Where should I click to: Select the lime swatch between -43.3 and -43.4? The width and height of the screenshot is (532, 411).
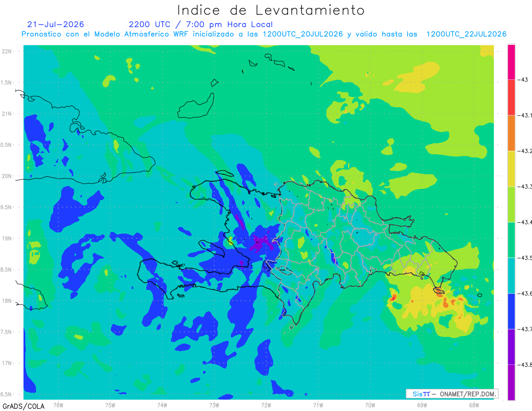[x=511, y=204]
